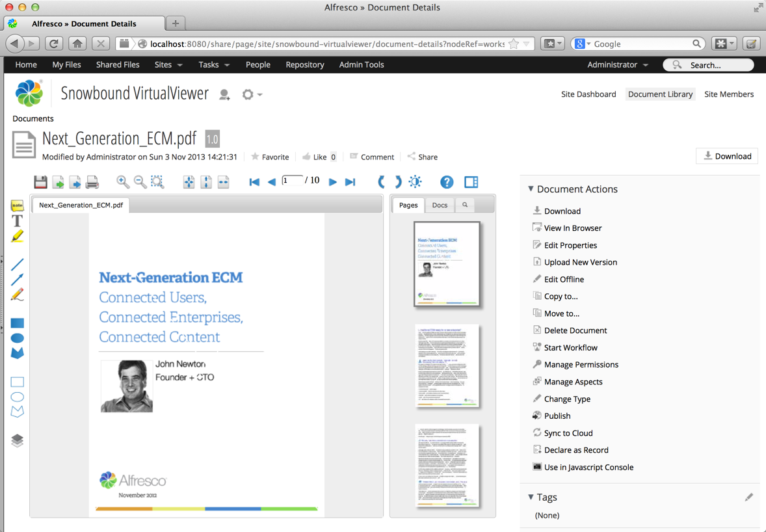Select the outline rectangle annotation tool
The image size is (766, 532).
point(17,382)
